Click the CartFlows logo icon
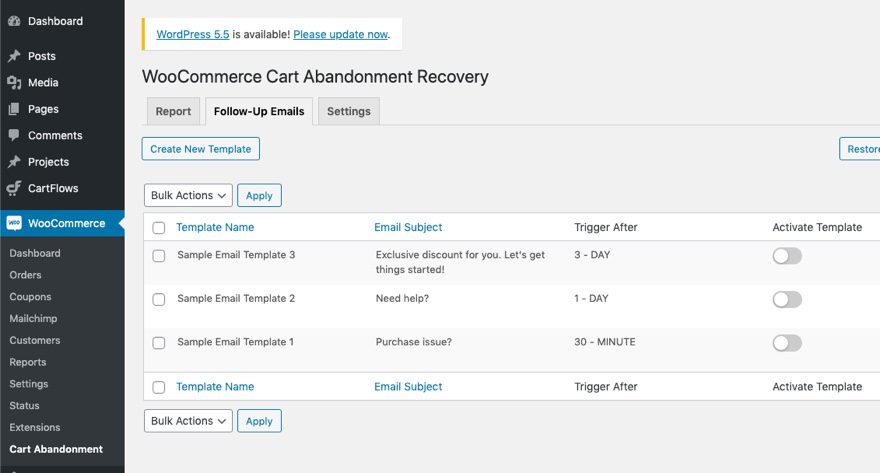 point(13,188)
